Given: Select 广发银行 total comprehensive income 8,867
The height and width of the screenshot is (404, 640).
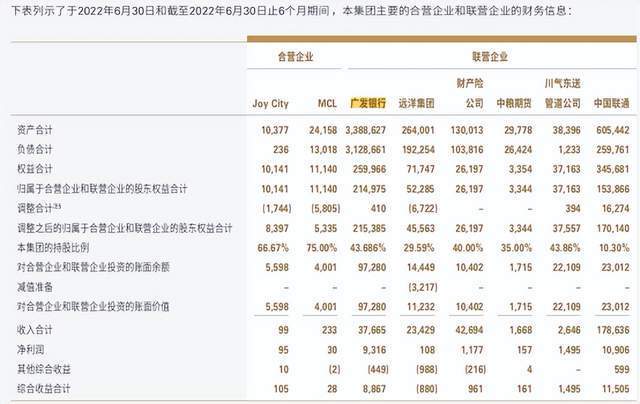Looking at the screenshot, I should coord(374,389).
